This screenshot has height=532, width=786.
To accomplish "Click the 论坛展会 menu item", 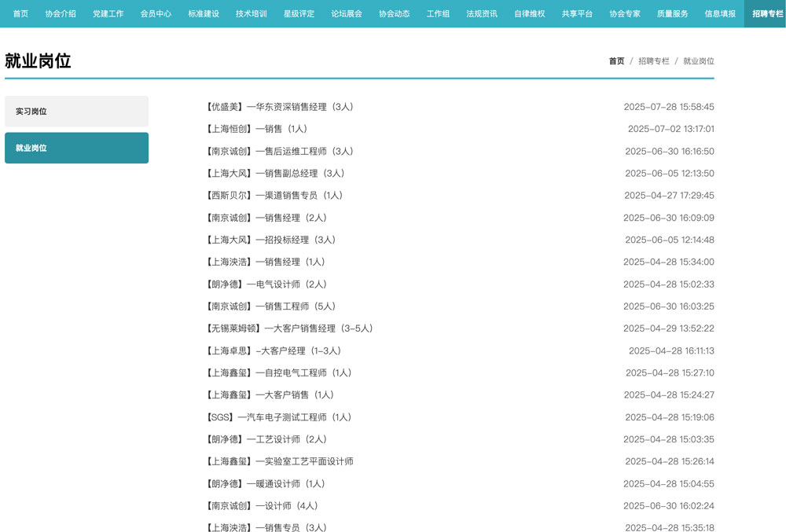I will [347, 13].
